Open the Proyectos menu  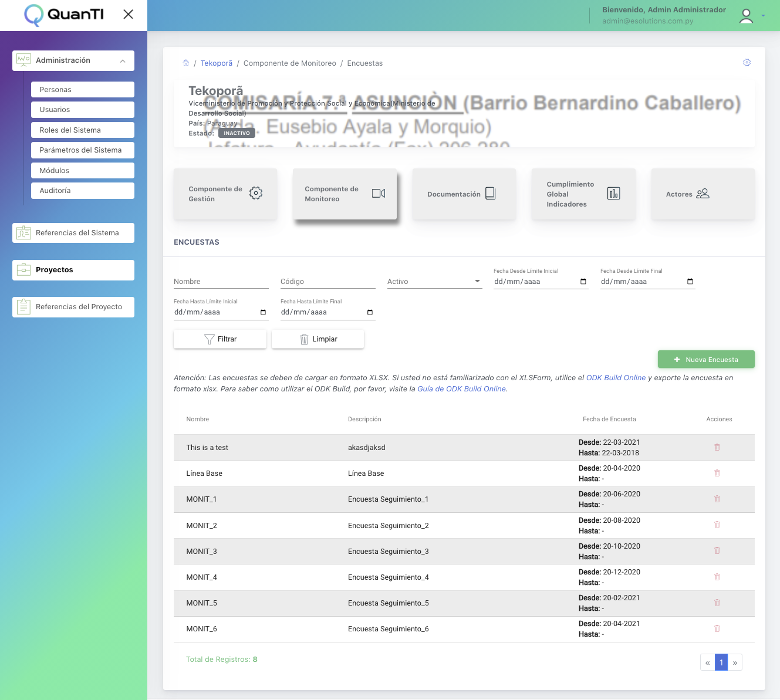pyautogui.click(x=73, y=270)
